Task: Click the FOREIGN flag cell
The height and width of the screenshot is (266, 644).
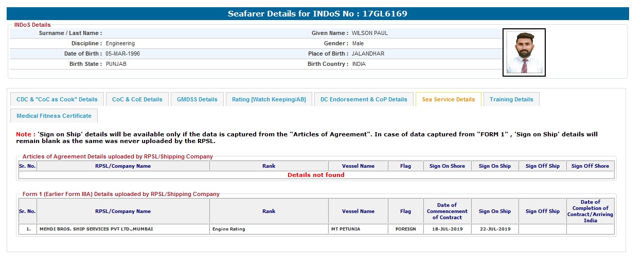Action: click(405, 229)
